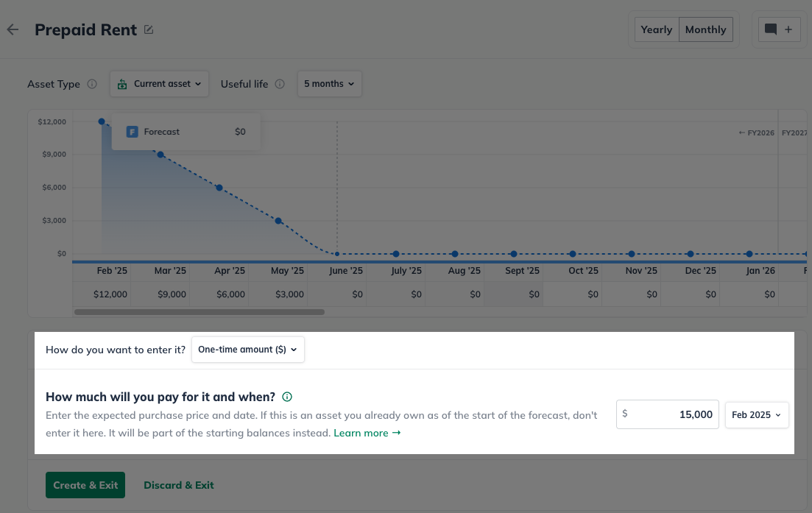812x513 pixels.
Task: Open the Current asset type dropdown
Action: 159,84
